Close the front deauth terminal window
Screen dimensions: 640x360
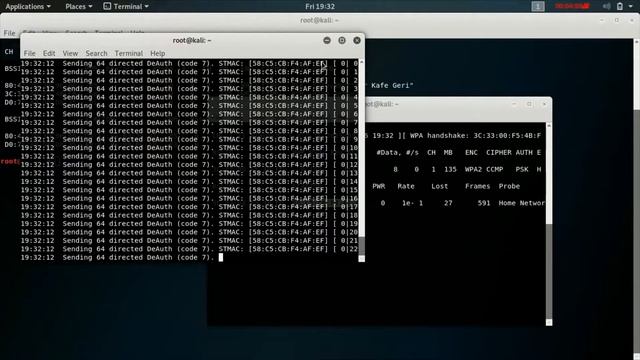[x=357, y=40]
